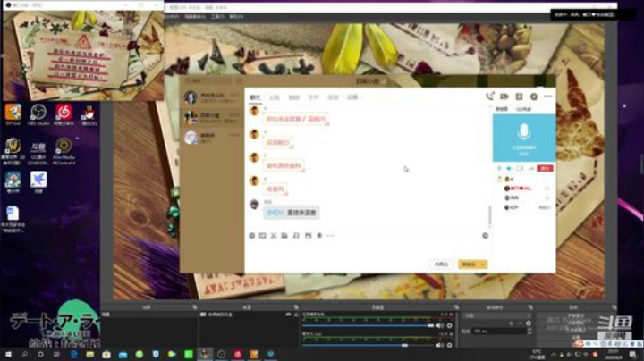Screen dimensions: 644x361
Task: Open the folder file-send icon in chat toolbar
Action: [284, 236]
